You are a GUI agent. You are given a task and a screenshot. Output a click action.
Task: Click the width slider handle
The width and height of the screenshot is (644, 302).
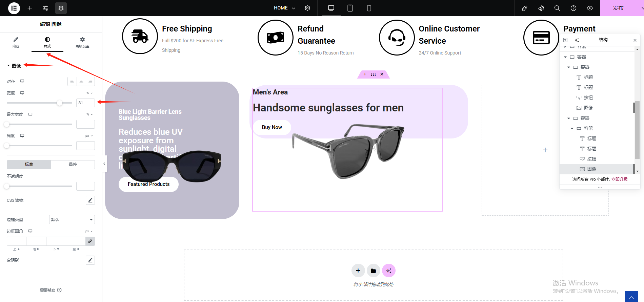tap(60, 103)
